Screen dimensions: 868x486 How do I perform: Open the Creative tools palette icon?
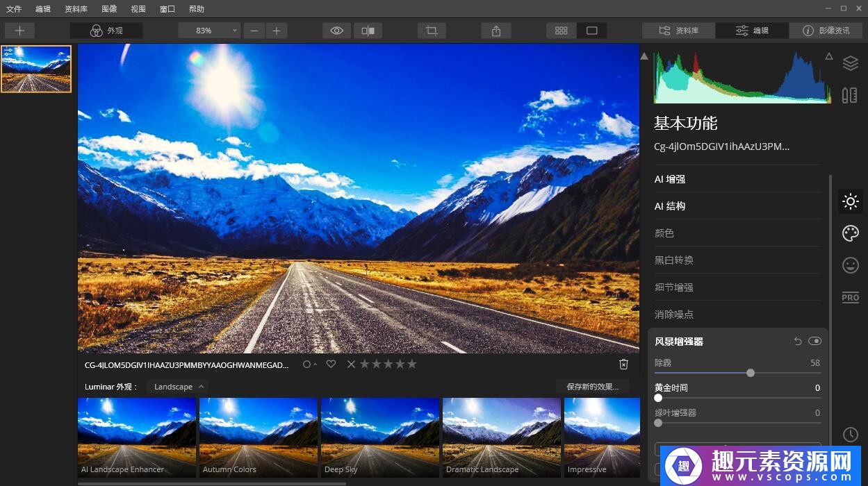point(850,233)
